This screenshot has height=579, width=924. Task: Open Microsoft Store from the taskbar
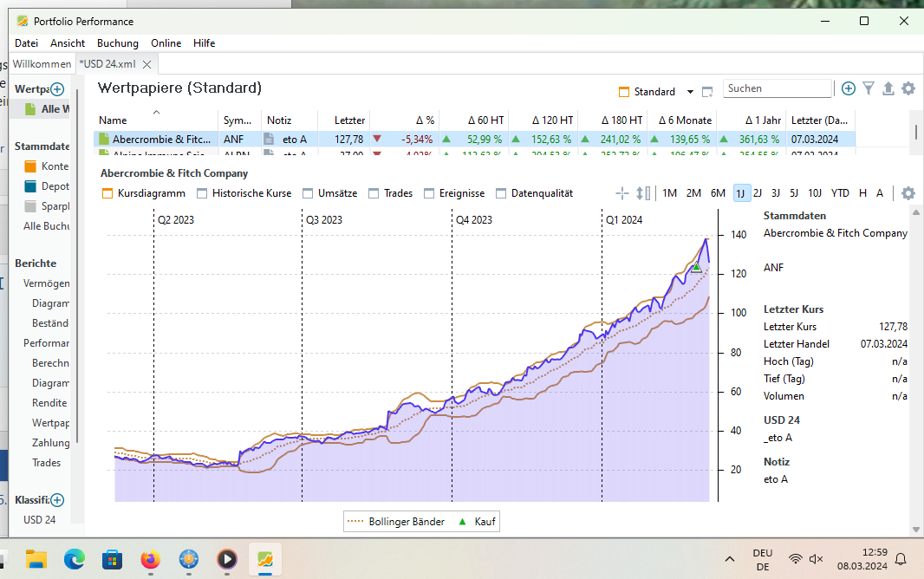click(112, 559)
